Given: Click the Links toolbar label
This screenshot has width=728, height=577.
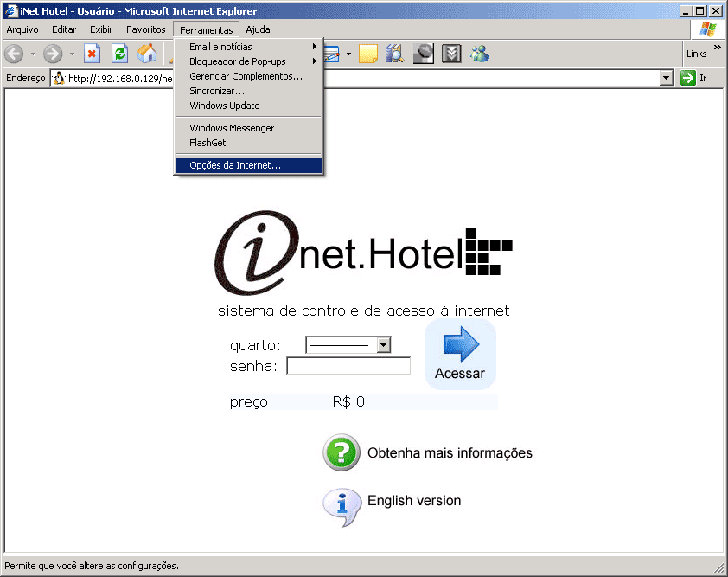Looking at the screenshot, I should click(696, 54).
